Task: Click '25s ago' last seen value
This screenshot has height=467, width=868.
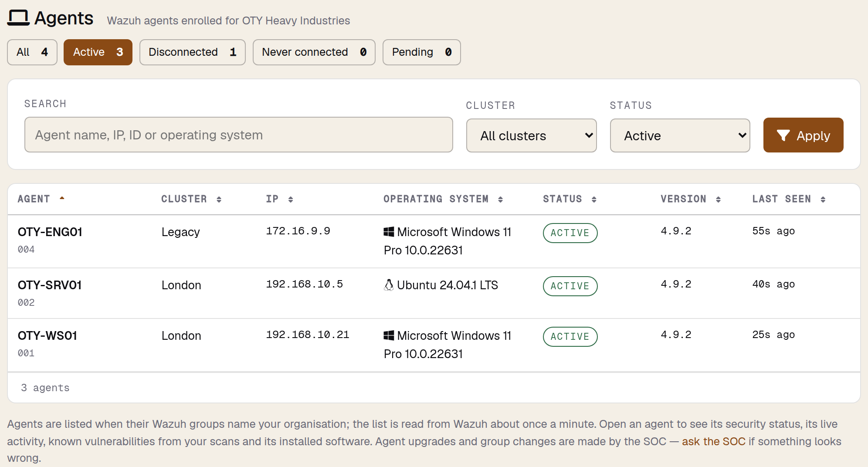Action: [773, 335]
